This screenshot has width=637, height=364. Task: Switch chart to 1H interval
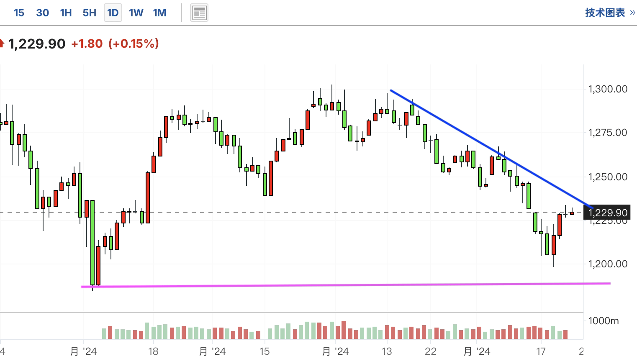pyautogui.click(x=66, y=13)
